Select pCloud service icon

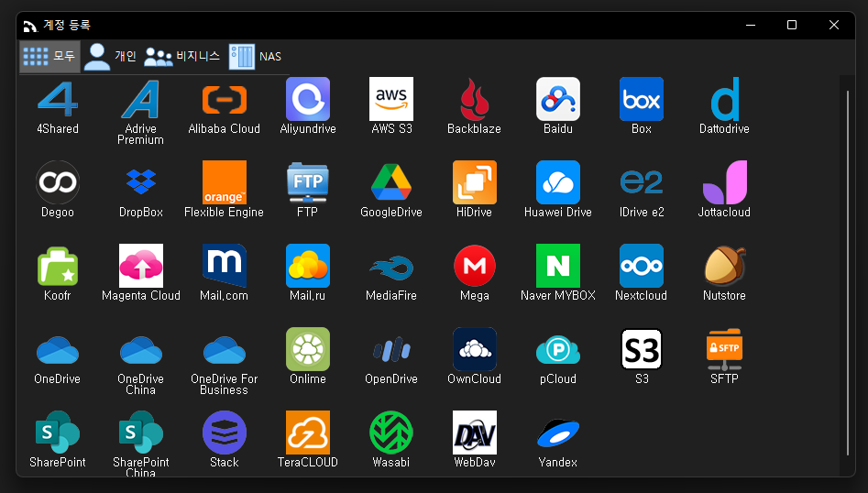(558, 350)
